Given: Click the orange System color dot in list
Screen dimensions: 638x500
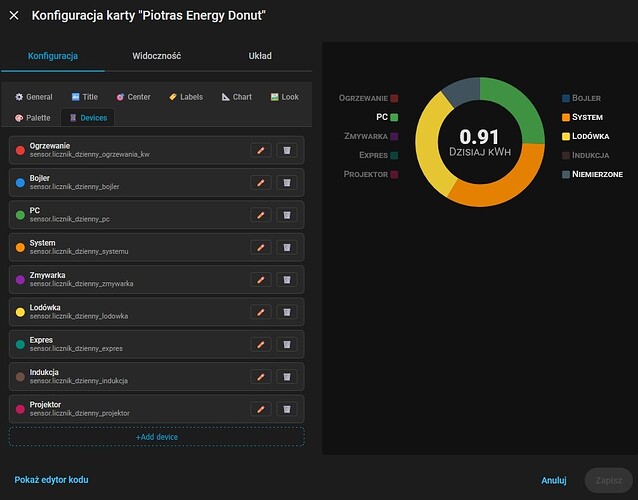Looking at the screenshot, I should pyautogui.click(x=20, y=247).
